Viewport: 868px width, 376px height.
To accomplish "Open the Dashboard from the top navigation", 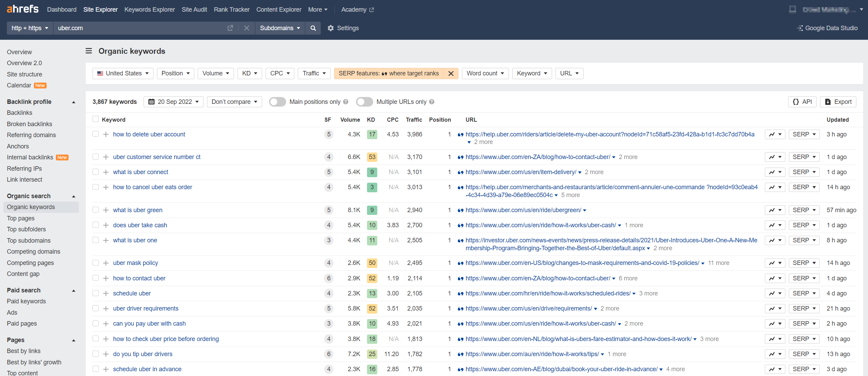I will [62, 9].
